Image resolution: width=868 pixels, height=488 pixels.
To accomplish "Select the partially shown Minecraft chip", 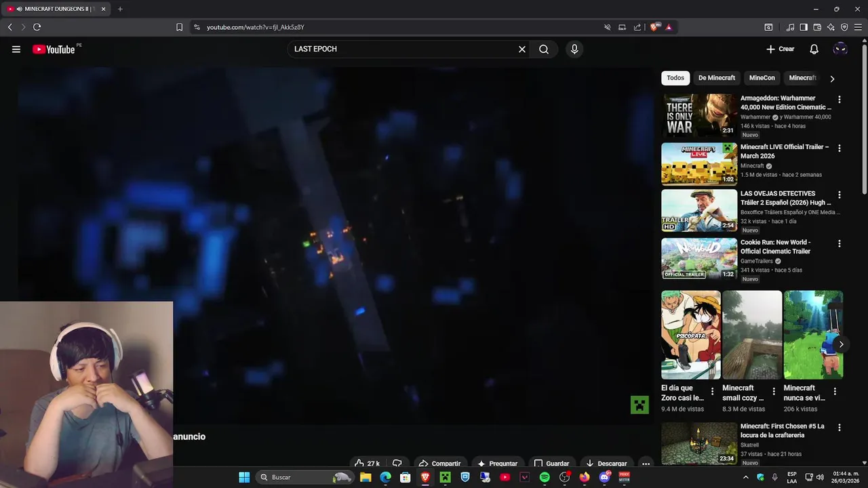I will pyautogui.click(x=802, y=78).
